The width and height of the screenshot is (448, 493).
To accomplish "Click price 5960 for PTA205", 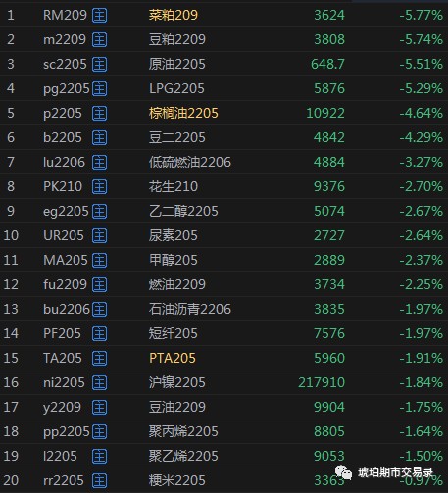I will click(x=329, y=358).
